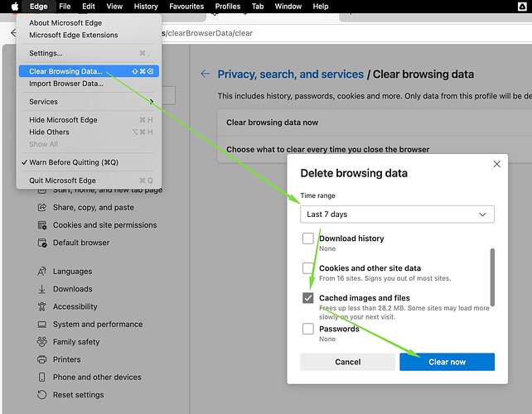Open Settings… from Edge menu
Screen dimensions: 532x414
tap(89, 53)
